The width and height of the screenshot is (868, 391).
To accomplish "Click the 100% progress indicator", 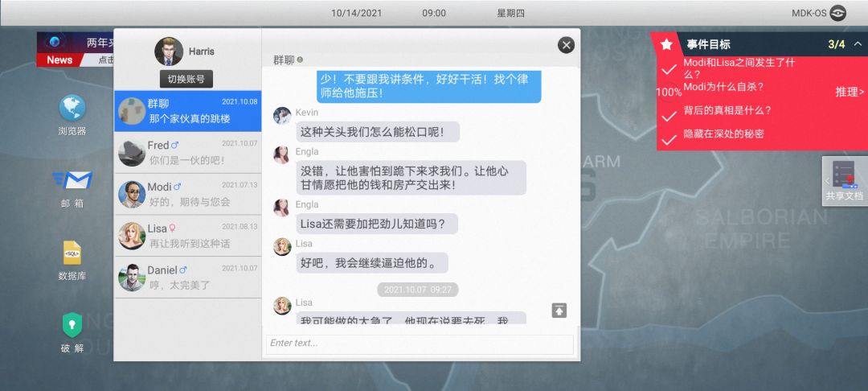I will (x=669, y=93).
